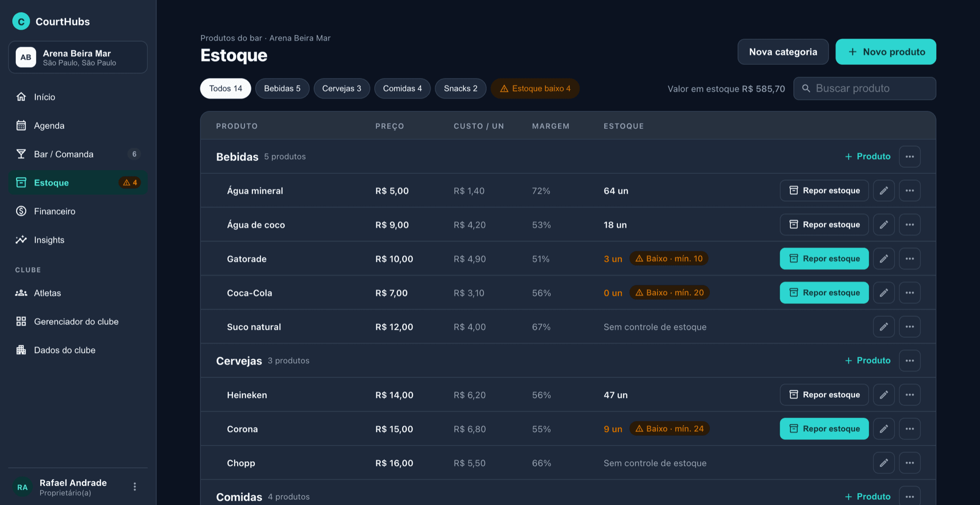This screenshot has height=505, width=980.
Task: Filter by Bebidas 5 category
Action: pyautogui.click(x=282, y=89)
